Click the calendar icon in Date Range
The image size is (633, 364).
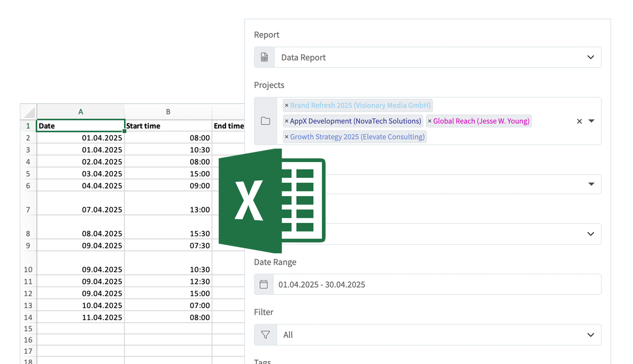[264, 284]
